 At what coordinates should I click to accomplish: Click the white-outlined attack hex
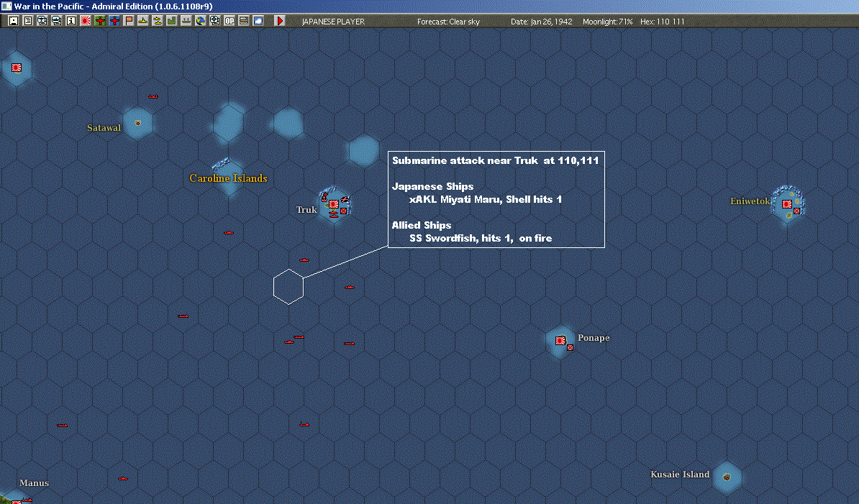[288, 287]
